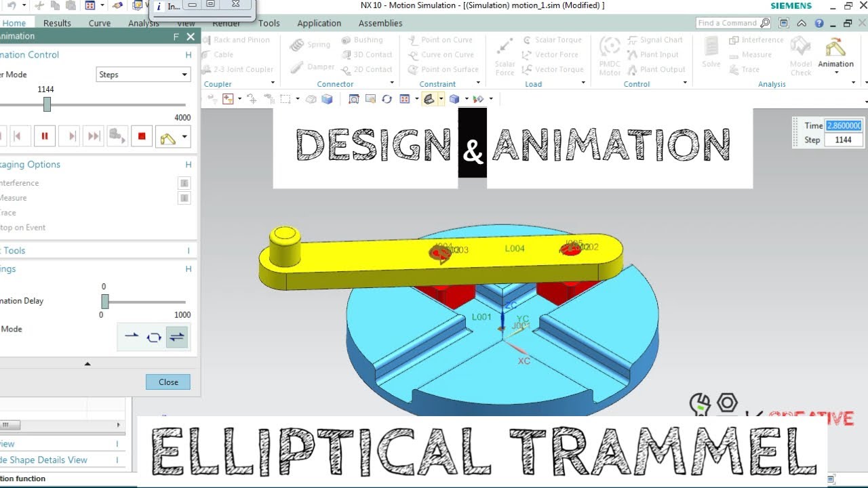868x488 pixels.
Task: Click the Solve icon in Analysis group
Action: coord(711,53)
